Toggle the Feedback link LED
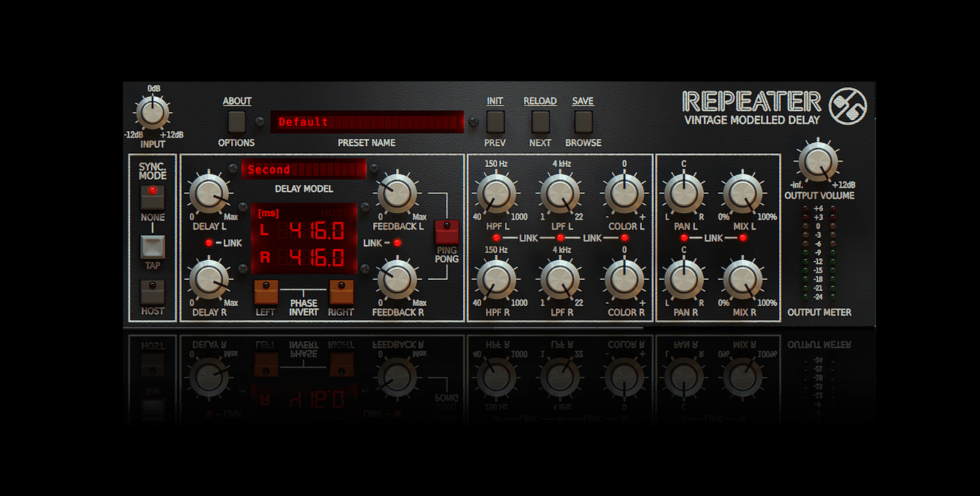 [397, 243]
